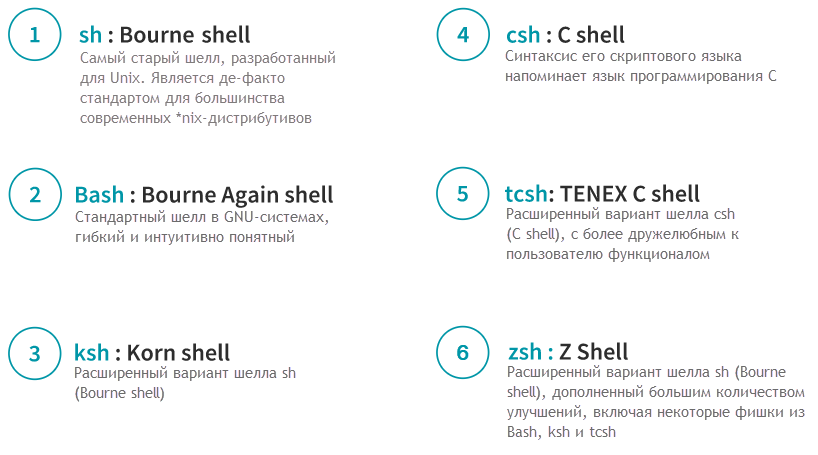Click the Korn shell description text
The height and width of the screenshot is (455, 818).
tap(185, 383)
